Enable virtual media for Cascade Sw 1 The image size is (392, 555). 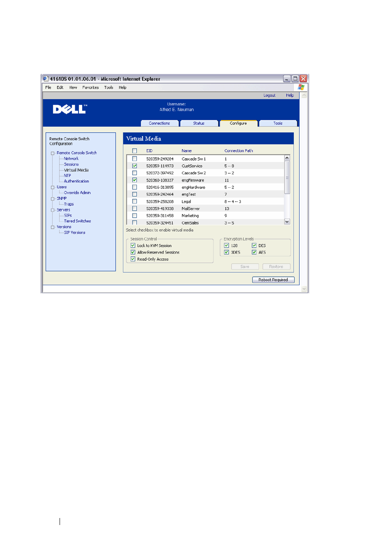[x=134, y=159]
